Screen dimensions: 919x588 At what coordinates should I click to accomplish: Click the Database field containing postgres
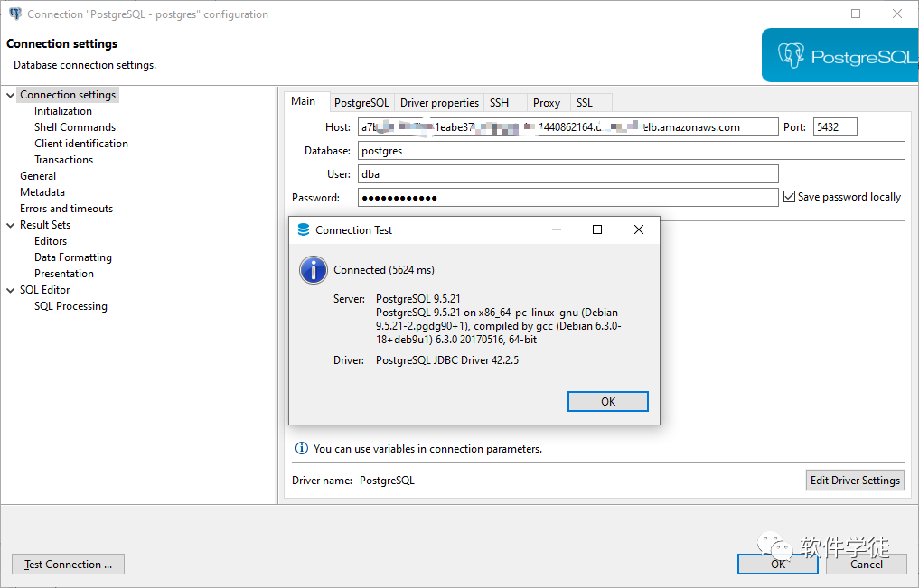click(x=632, y=151)
